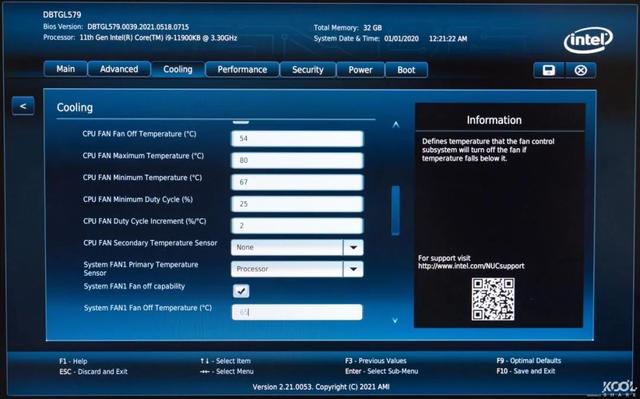Click the Intel logo
The width and height of the screenshot is (640, 399).
(588, 40)
